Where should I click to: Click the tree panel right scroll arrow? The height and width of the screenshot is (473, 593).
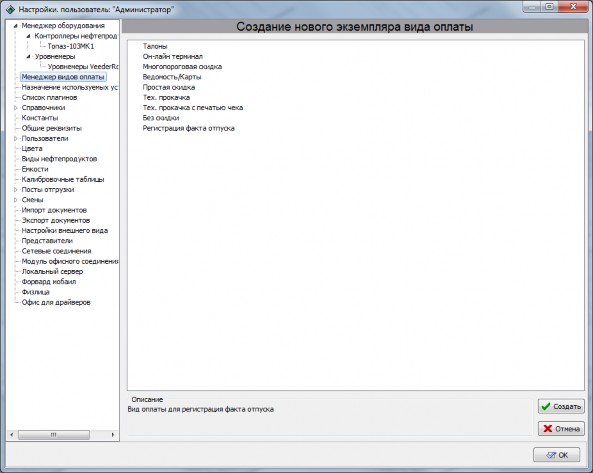pos(113,435)
